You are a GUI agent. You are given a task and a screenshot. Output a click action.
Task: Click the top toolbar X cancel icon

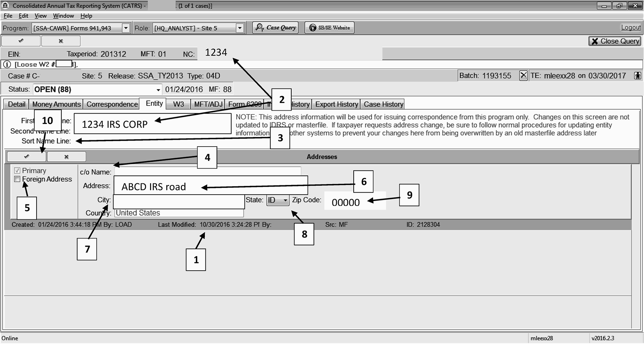(x=61, y=41)
